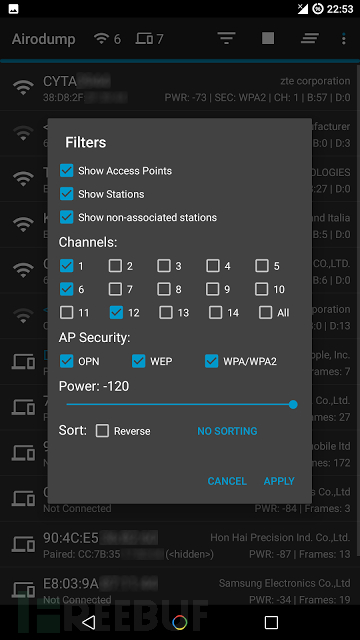The width and height of the screenshot is (360, 640).
Task: Check channel 9 checkbox
Action: pyautogui.click(x=213, y=289)
